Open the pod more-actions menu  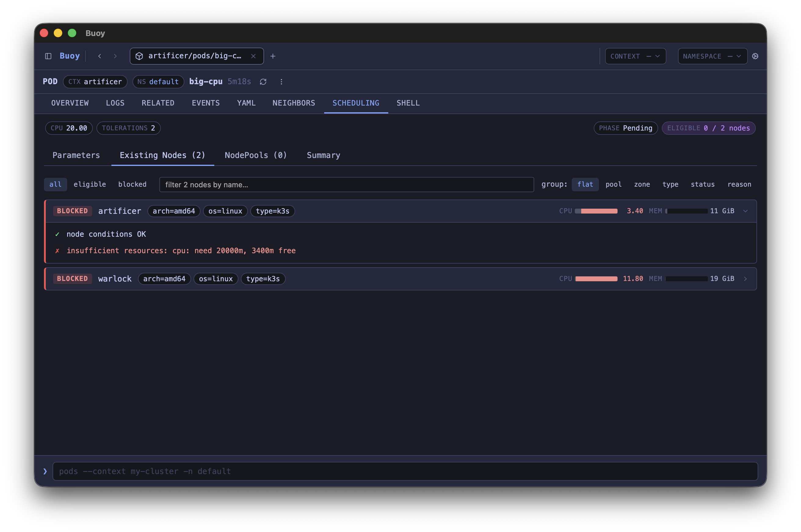pos(281,82)
